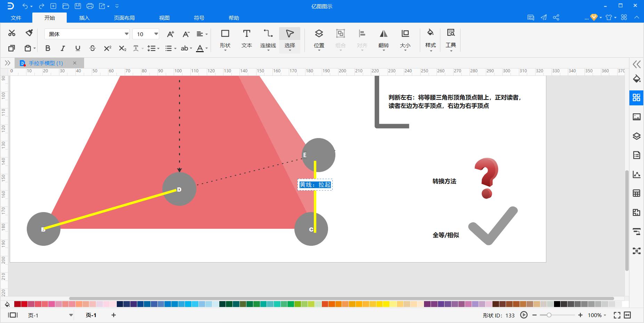Select the Connector (连接线) tool

268,38
